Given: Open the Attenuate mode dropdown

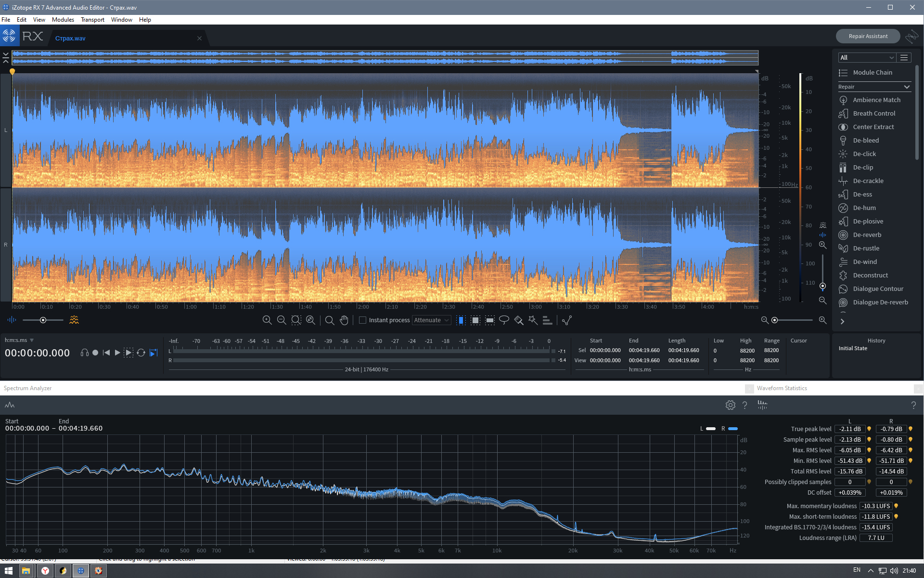Looking at the screenshot, I should [431, 320].
